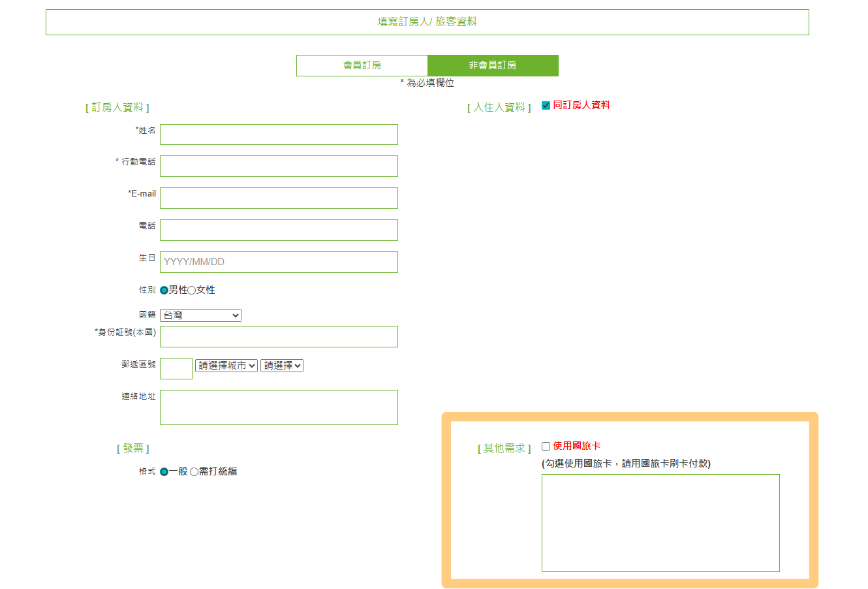The height and width of the screenshot is (589, 868).
Task: Enable the 使用國旅卡 checkbox
Action: [x=546, y=447]
